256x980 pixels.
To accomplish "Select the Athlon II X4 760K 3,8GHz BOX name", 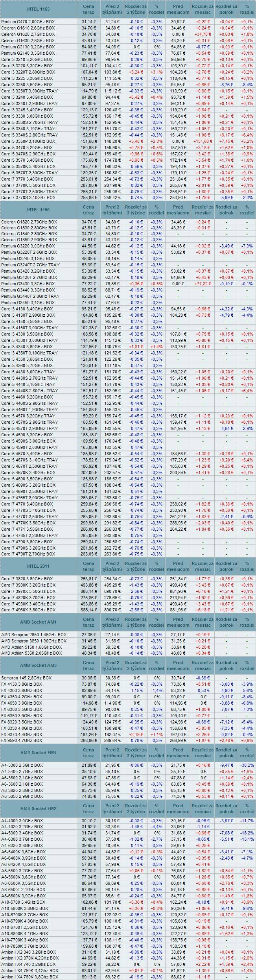I will (30, 977).
